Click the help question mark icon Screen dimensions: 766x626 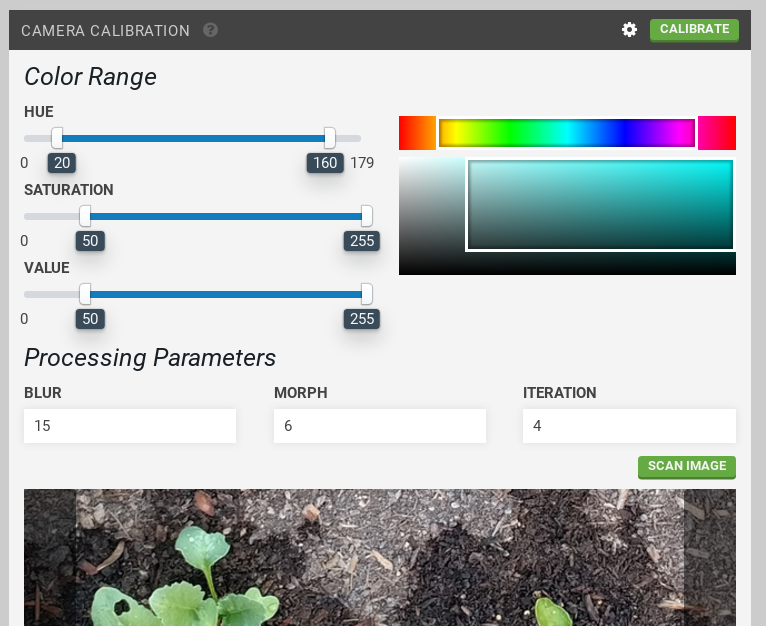point(210,30)
